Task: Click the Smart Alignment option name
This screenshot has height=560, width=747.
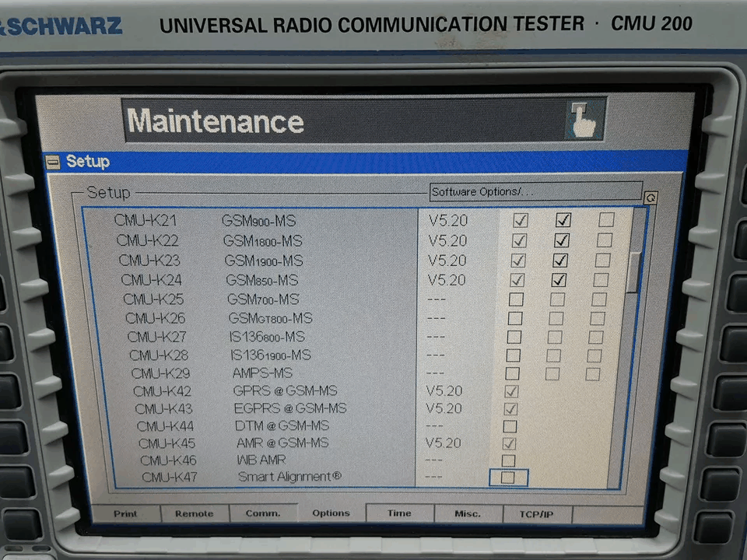Action: tap(289, 477)
